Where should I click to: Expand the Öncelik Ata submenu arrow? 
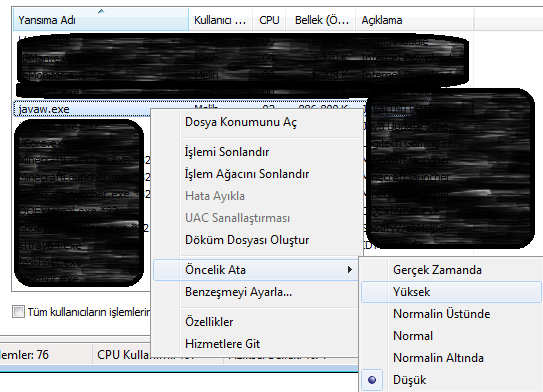[350, 269]
